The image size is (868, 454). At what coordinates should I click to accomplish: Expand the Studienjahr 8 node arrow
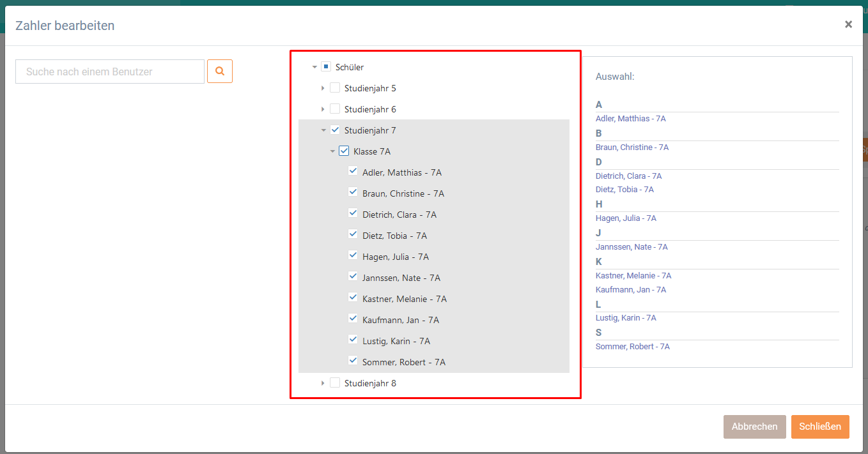click(323, 383)
